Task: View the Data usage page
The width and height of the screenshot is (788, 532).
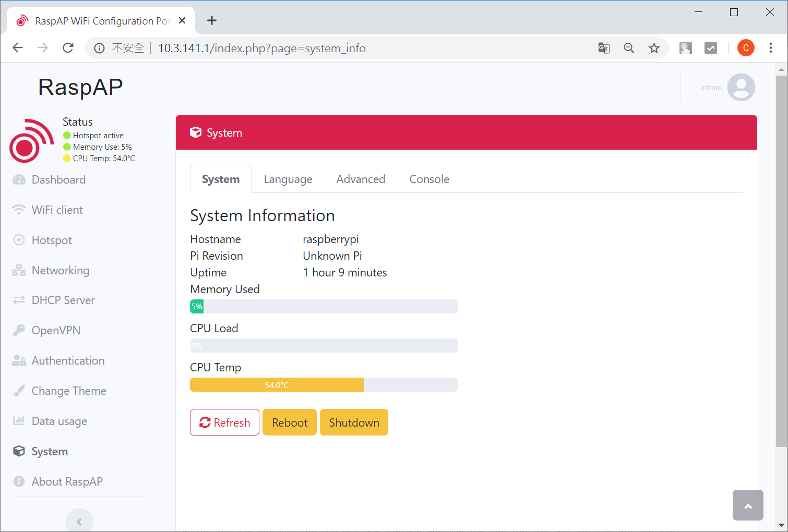Action: point(59,421)
